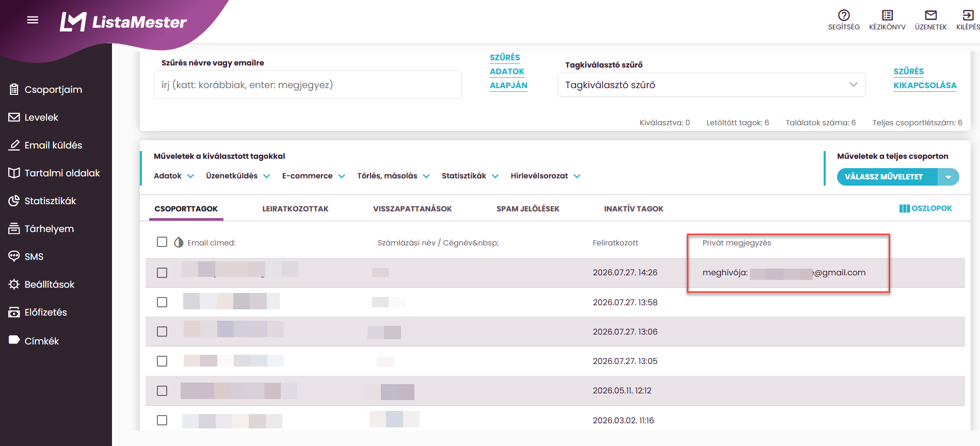
Task: Click the Csoportjaim clipboard icon
Action: 14,89
